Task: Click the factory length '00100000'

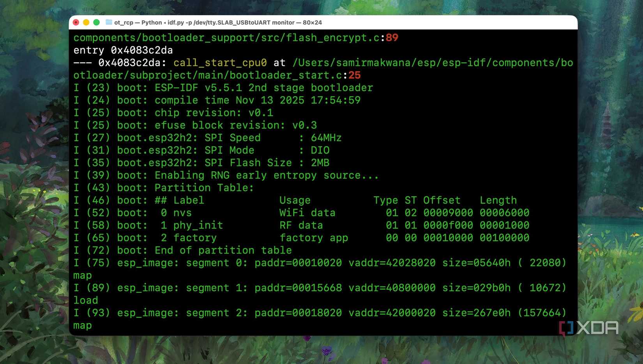Action: point(505,238)
